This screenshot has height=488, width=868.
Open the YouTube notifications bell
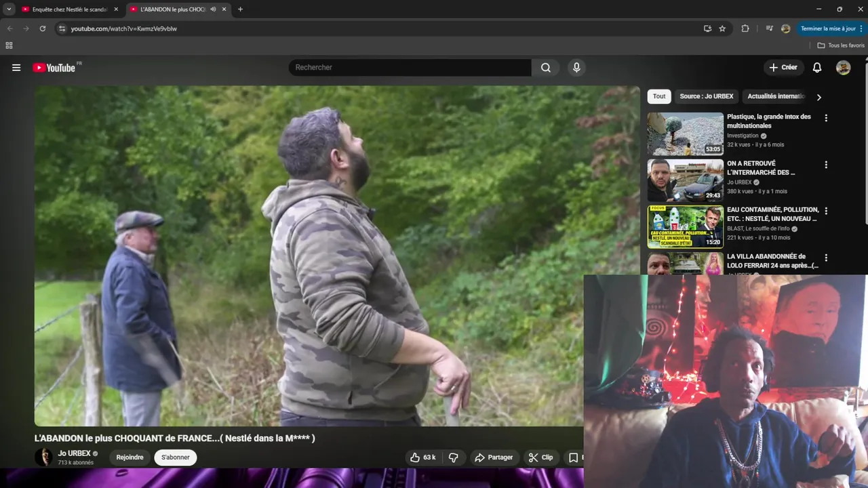pyautogui.click(x=817, y=68)
